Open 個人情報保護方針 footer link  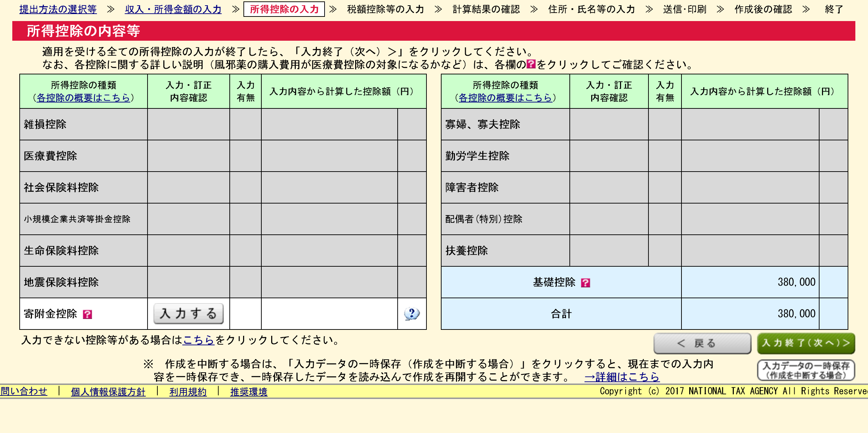pos(108,392)
